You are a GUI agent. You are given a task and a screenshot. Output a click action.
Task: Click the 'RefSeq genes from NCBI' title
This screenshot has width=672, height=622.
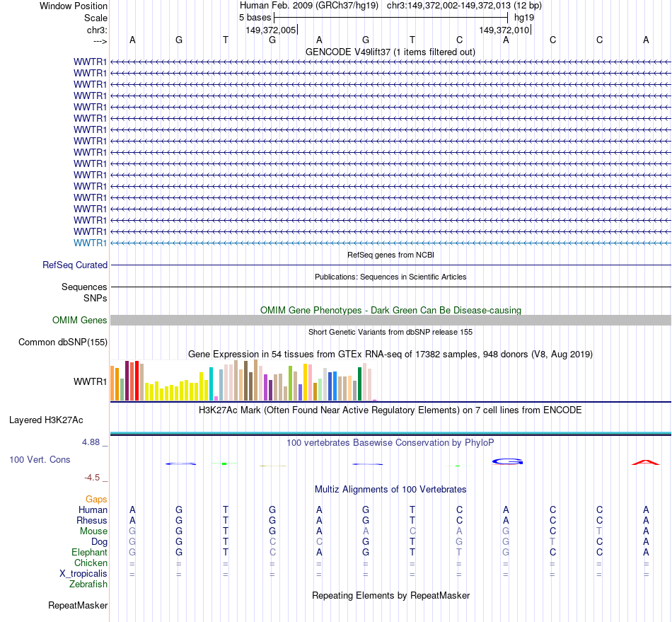[x=390, y=255]
